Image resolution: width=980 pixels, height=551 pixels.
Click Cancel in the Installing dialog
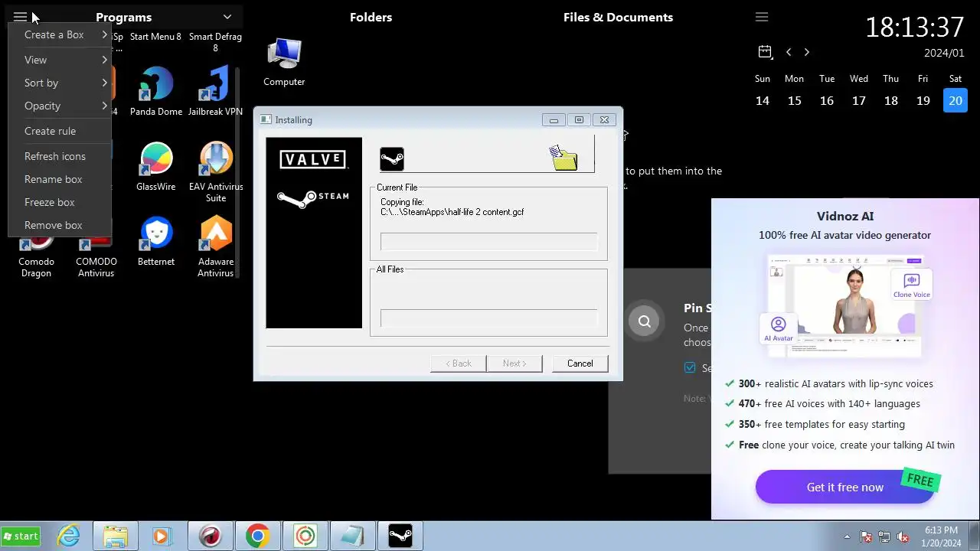click(x=580, y=364)
